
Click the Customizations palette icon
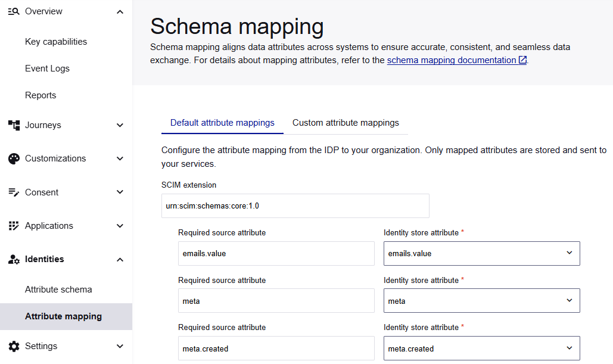tap(14, 158)
